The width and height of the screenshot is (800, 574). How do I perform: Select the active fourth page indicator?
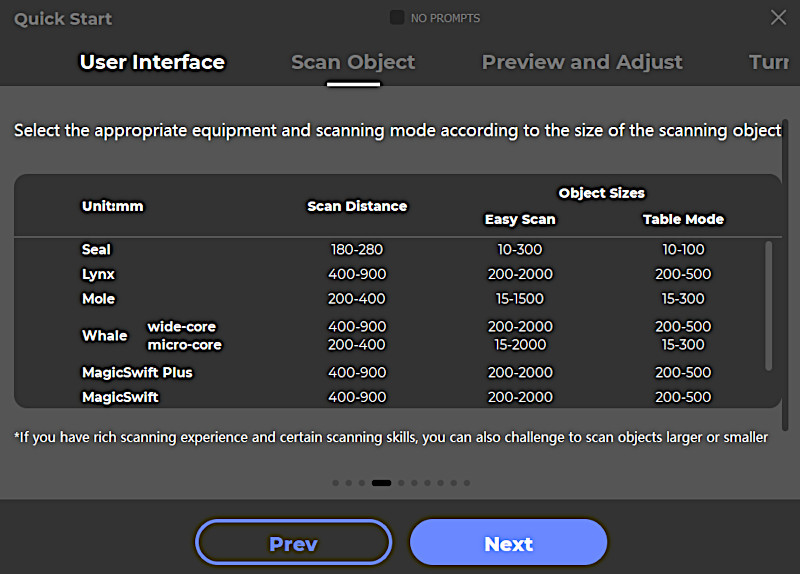coord(381,483)
